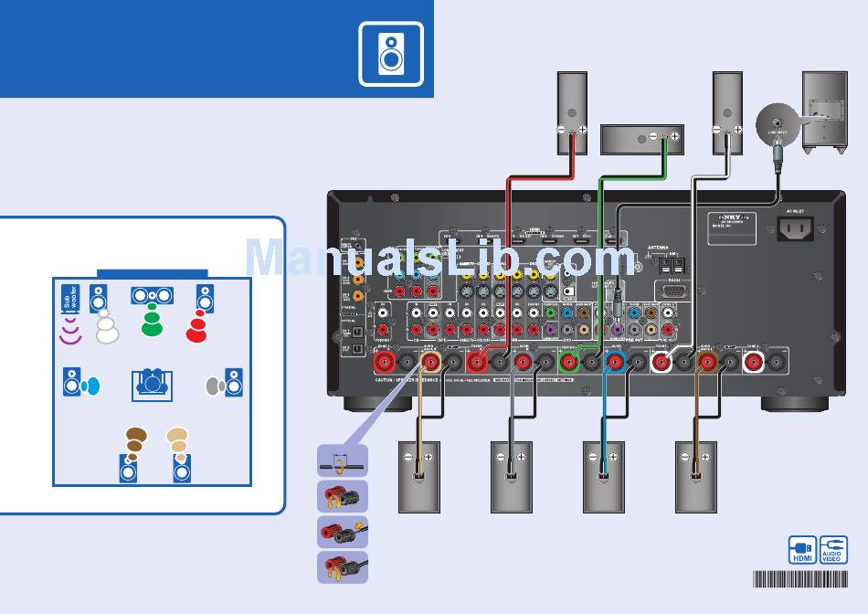Click the green-ringed red speaker terminal

click(568, 363)
